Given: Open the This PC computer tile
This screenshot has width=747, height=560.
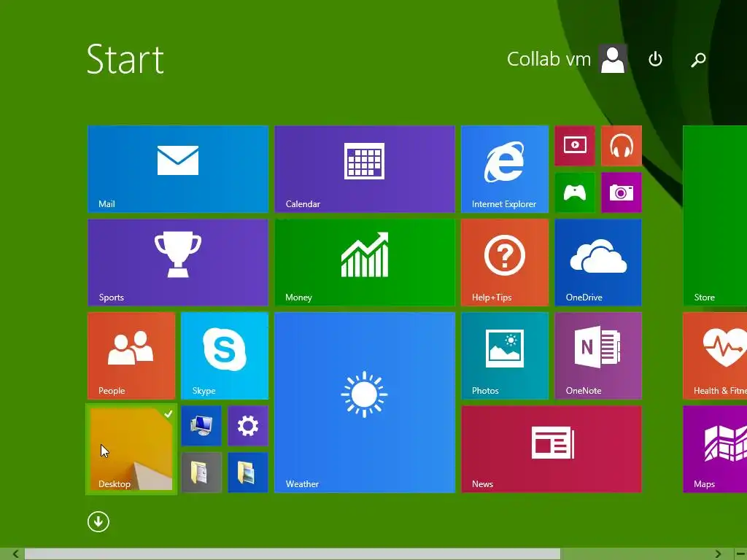Looking at the screenshot, I should point(201,426).
